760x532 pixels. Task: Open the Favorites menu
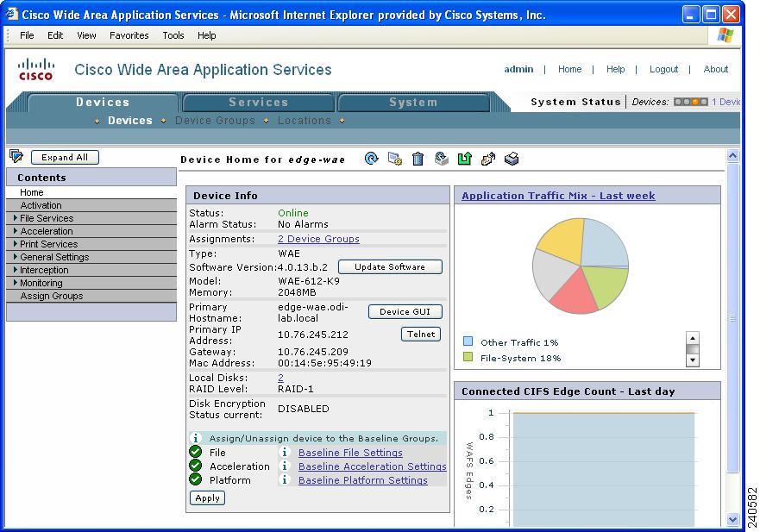[129, 35]
